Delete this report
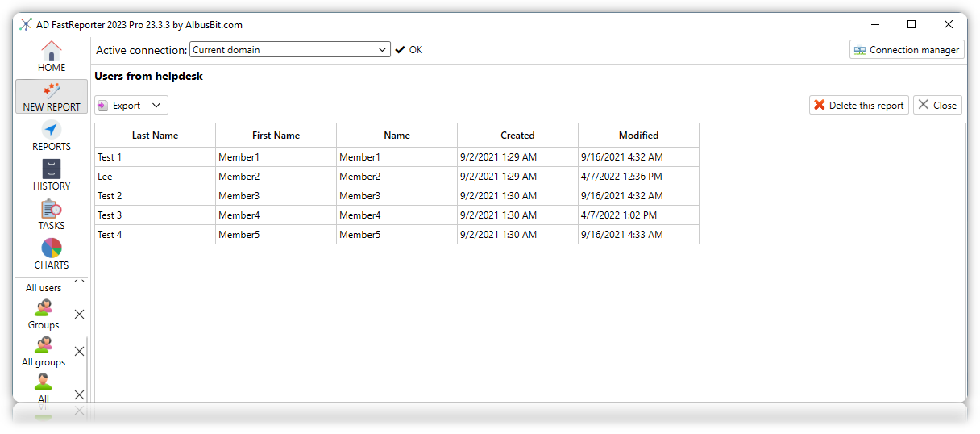 tap(859, 105)
